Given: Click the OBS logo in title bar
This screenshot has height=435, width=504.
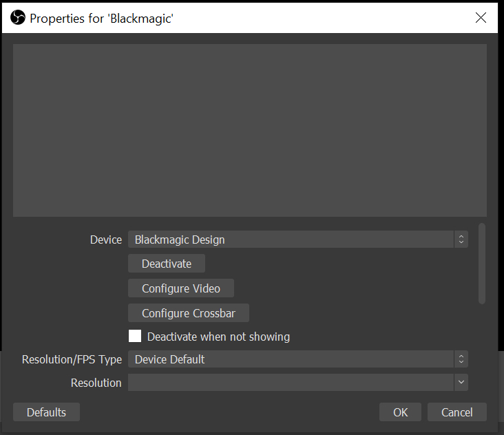Looking at the screenshot, I should [18, 18].
